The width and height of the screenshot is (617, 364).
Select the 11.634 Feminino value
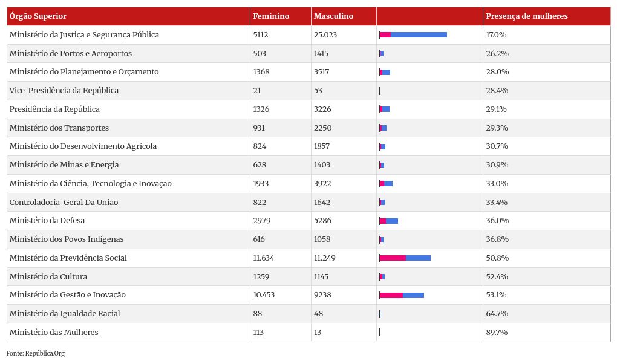coord(264,258)
